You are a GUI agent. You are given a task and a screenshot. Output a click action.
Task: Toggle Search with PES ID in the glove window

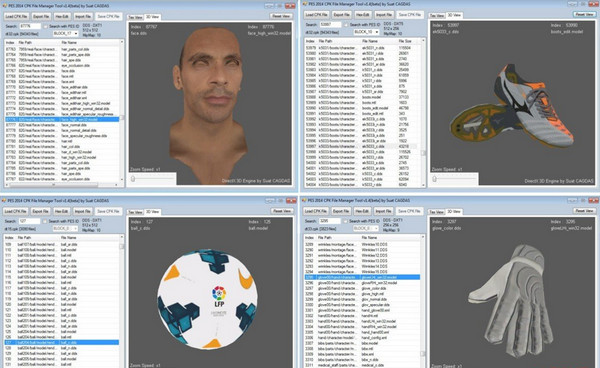click(x=346, y=221)
